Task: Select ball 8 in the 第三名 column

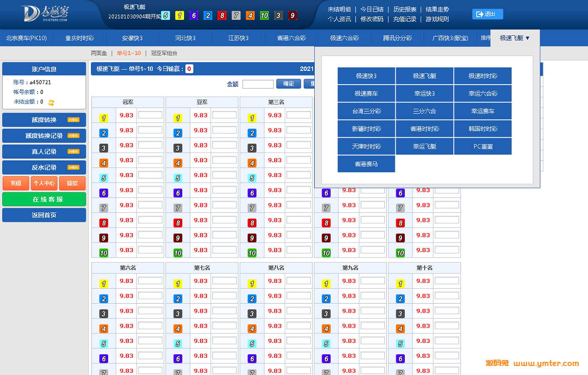Action: [252, 223]
